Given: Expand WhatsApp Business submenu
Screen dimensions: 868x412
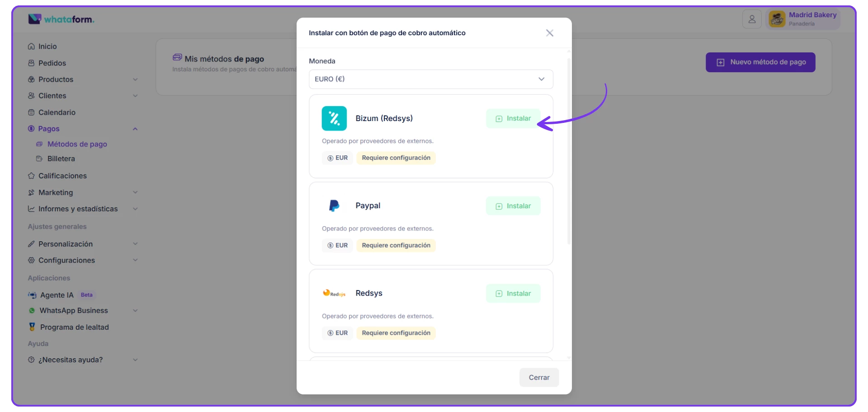Looking at the screenshot, I should [135, 311].
